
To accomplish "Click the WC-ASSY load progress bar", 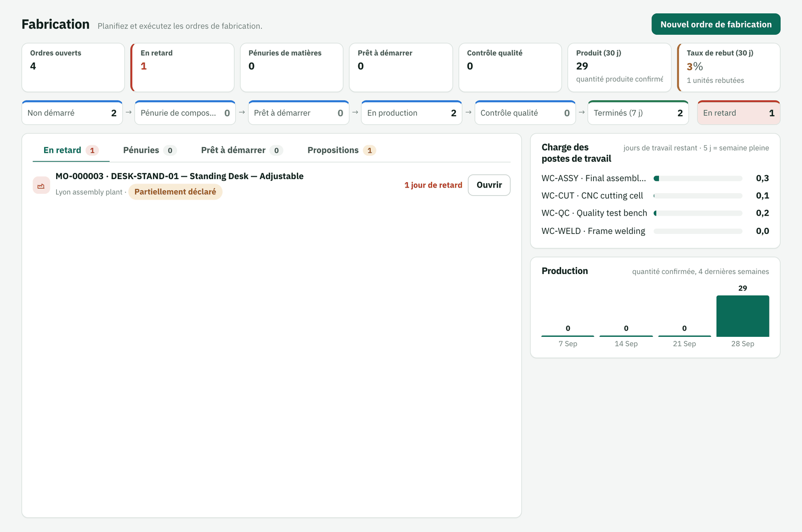I will coord(698,178).
